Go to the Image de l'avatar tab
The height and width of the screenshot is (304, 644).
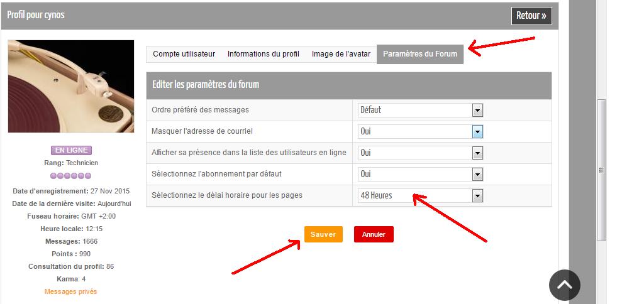341,54
